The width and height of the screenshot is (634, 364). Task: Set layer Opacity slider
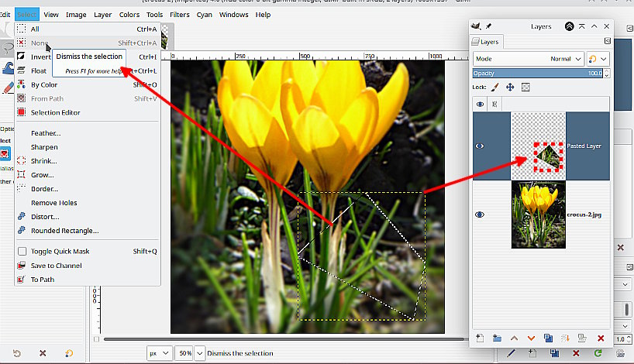(538, 73)
